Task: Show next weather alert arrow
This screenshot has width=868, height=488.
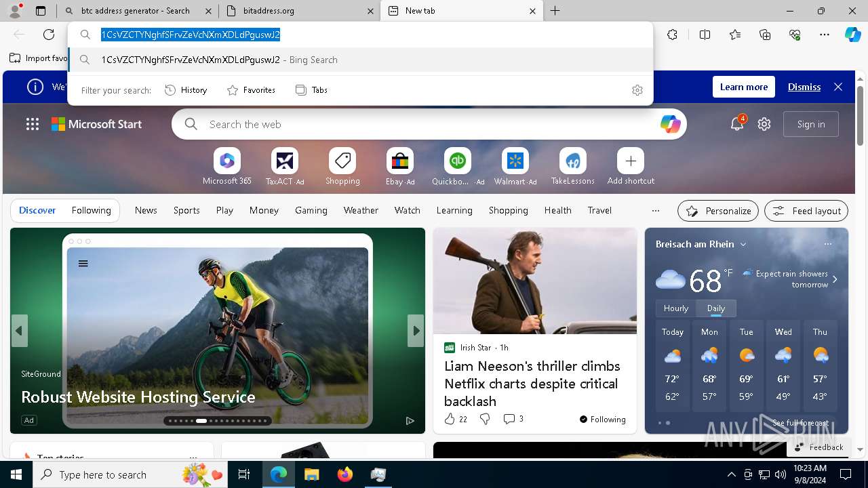Action: [835, 279]
